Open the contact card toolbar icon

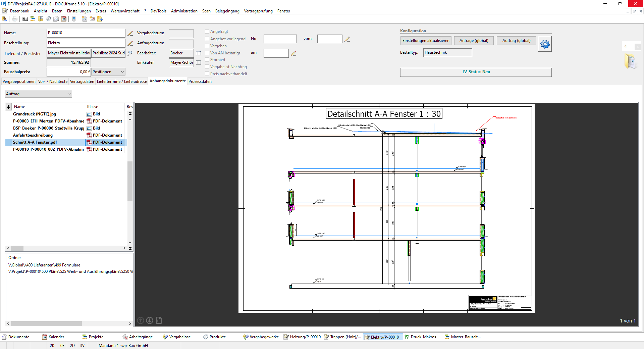tap(25, 19)
